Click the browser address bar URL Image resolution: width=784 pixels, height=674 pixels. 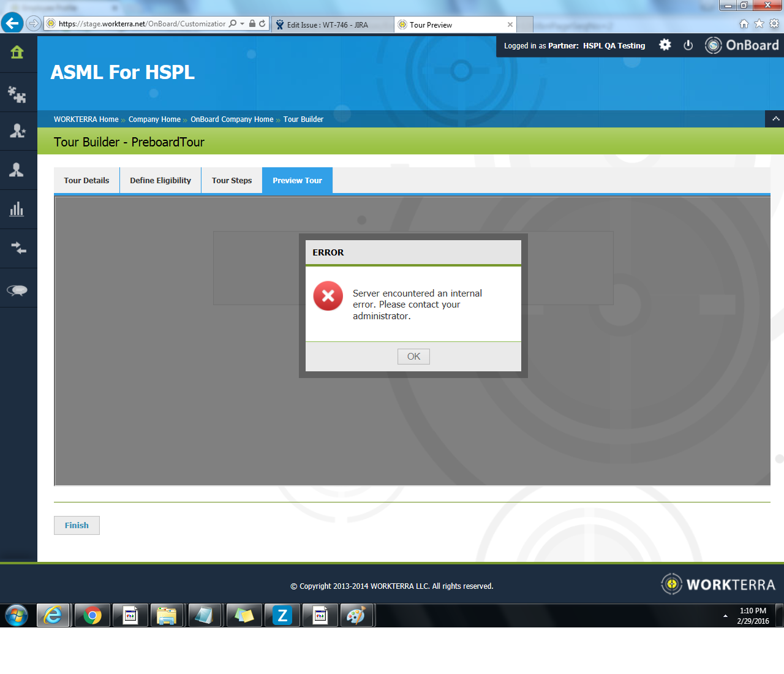coord(142,24)
